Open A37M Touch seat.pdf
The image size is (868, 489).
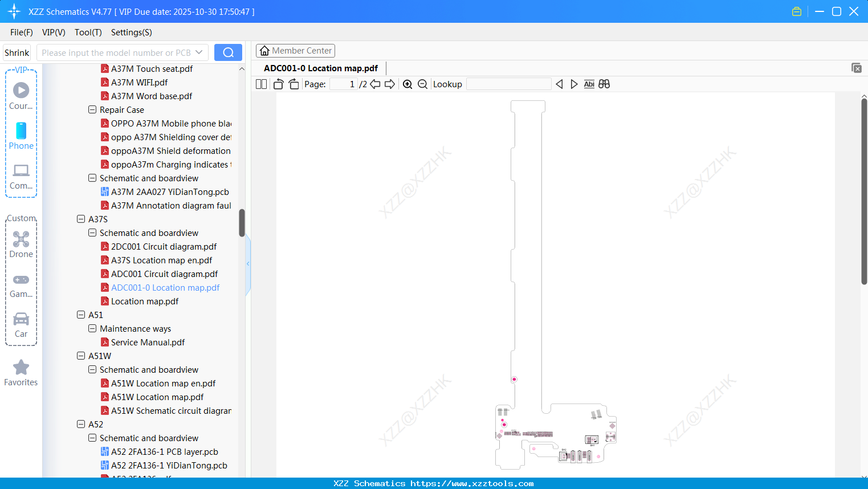coord(152,68)
